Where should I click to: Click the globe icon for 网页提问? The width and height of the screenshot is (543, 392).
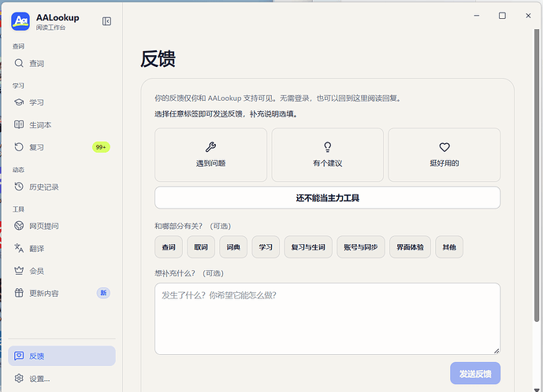pyautogui.click(x=19, y=226)
